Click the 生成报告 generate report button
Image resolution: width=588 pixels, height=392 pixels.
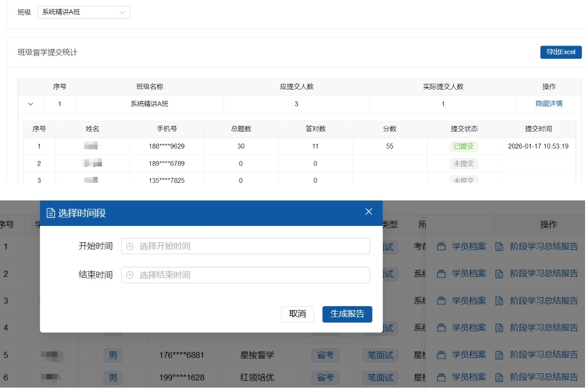[347, 314]
